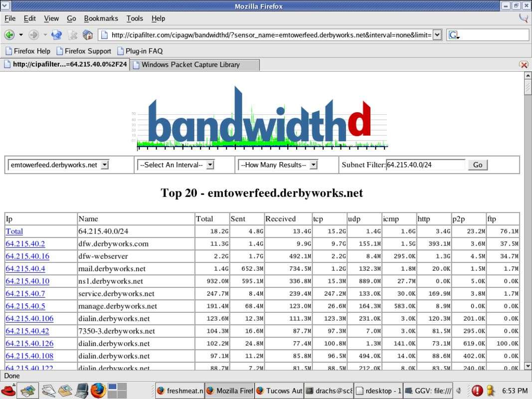Open the How Many Results dropdown
This screenshot has width=532, height=399.
tap(278, 165)
